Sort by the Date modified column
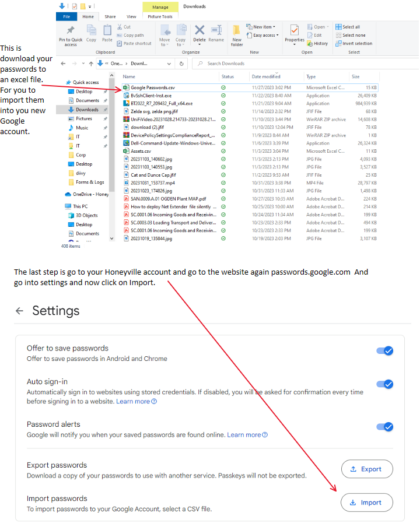This screenshot has width=420, height=530. point(266,77)
